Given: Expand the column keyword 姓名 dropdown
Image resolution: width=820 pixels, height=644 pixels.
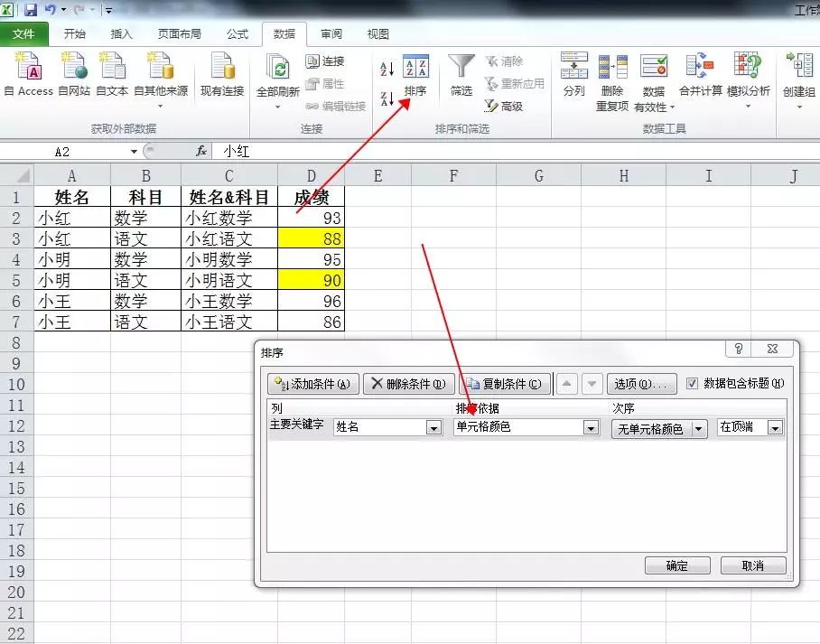Looking at the screenshot, I should (433, 428).
